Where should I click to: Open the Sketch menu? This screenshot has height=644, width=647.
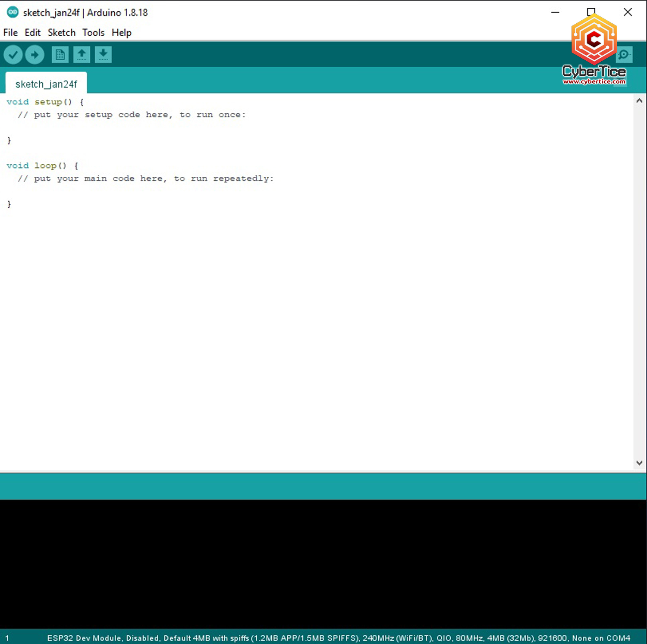click(61, 33)
